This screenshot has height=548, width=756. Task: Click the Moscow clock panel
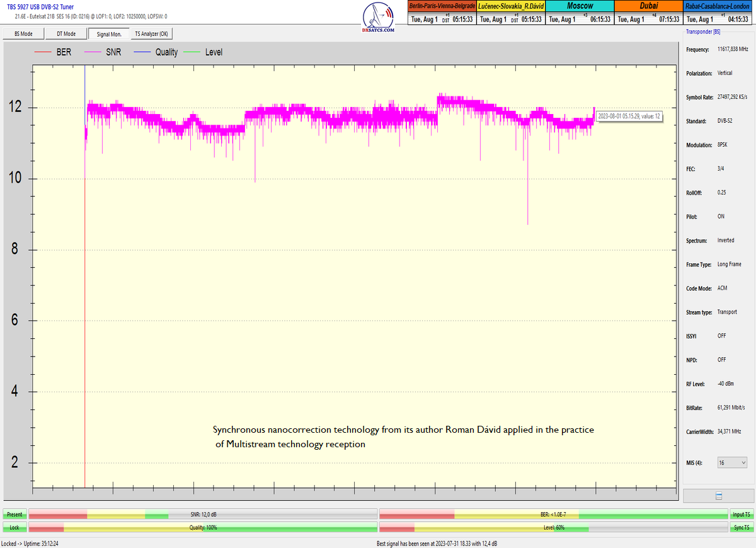coord(580,13)
